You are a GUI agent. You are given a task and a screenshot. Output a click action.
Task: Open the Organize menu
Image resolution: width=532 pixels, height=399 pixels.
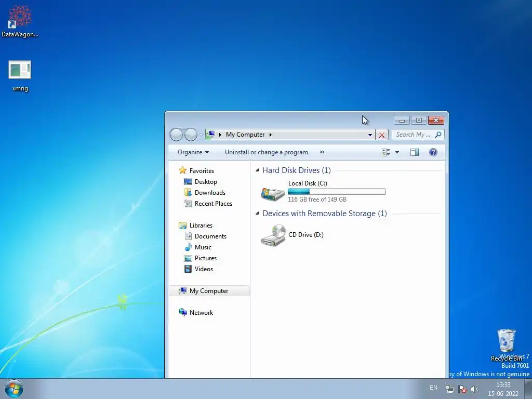[193, 152]
